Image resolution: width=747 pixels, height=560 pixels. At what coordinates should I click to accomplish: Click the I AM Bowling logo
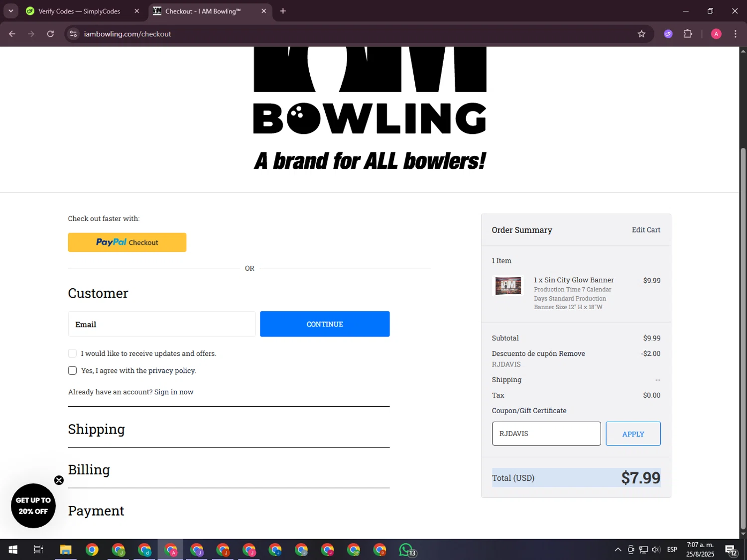point(370,110)
